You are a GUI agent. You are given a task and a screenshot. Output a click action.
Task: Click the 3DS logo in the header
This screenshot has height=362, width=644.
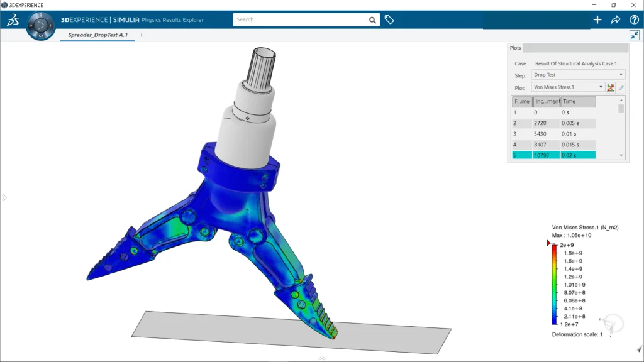(13, 20)
